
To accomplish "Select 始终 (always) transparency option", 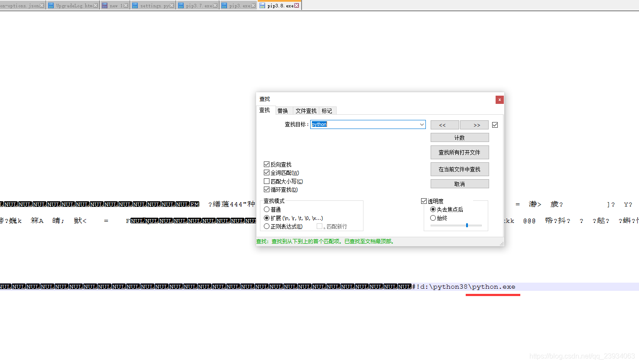I will point(433,218).
